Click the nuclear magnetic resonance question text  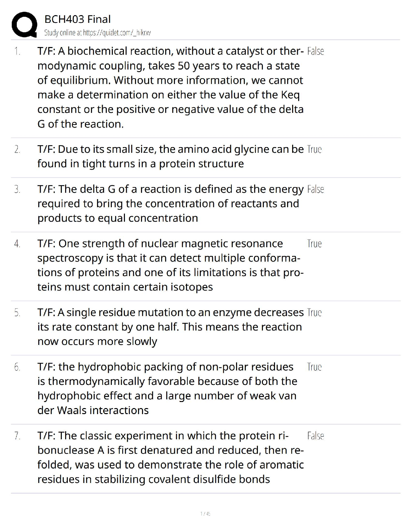[x=170, y=265]
